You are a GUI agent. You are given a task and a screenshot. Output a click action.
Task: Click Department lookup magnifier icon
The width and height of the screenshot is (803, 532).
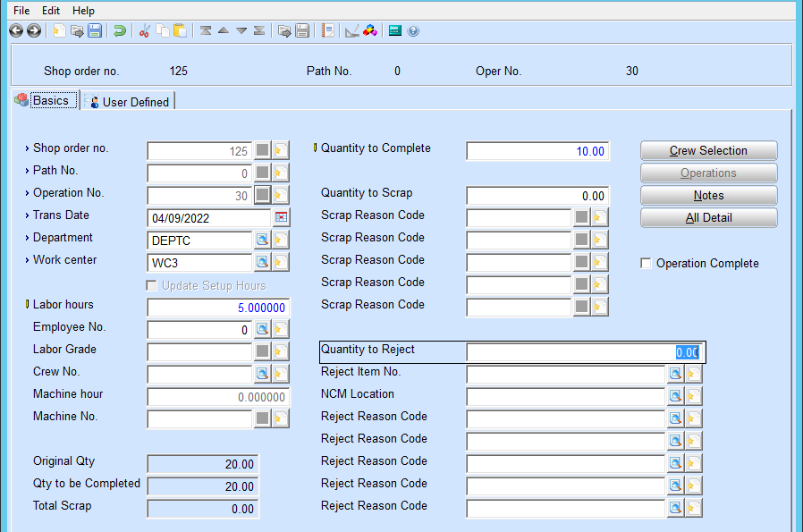262,240
